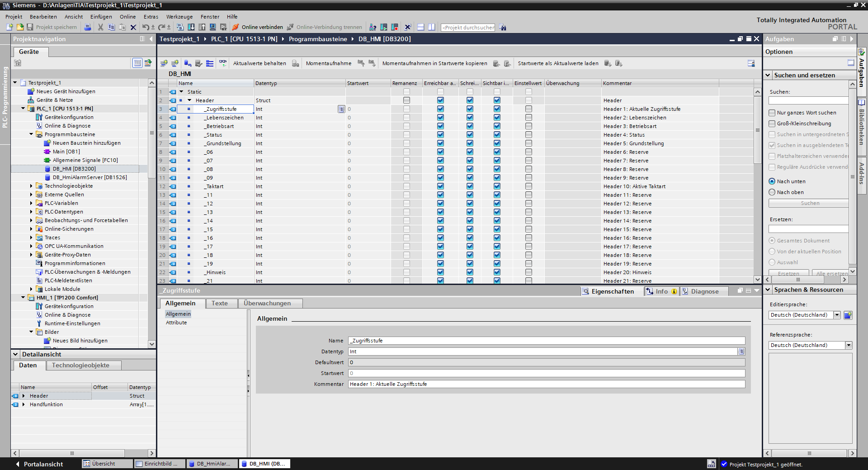The image size is (868, 470).
Task: Click the insert row icon in DB toolbar
Action: point(164,63)
